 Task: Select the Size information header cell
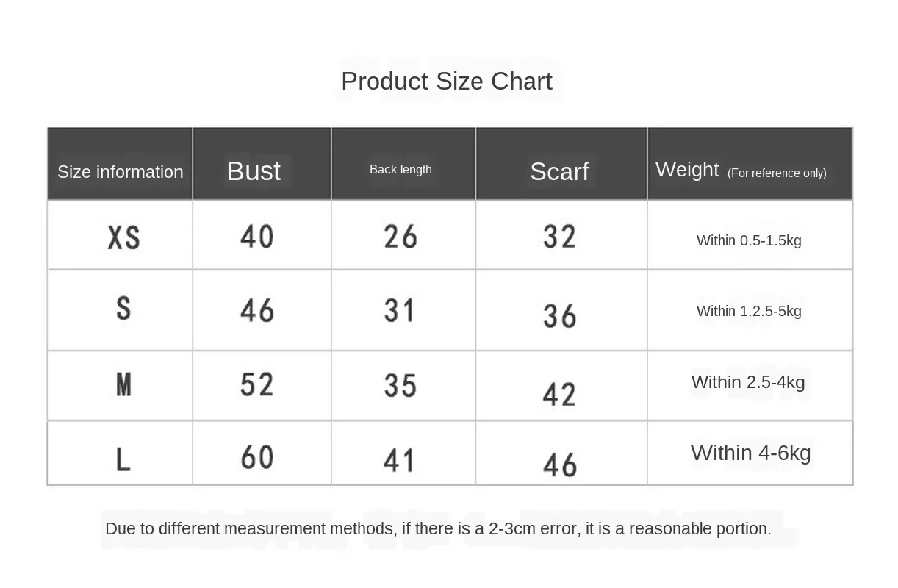120,163
